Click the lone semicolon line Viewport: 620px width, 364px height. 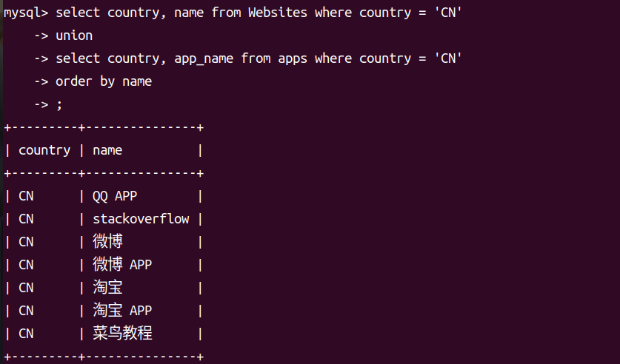click(x=59, y=105)
